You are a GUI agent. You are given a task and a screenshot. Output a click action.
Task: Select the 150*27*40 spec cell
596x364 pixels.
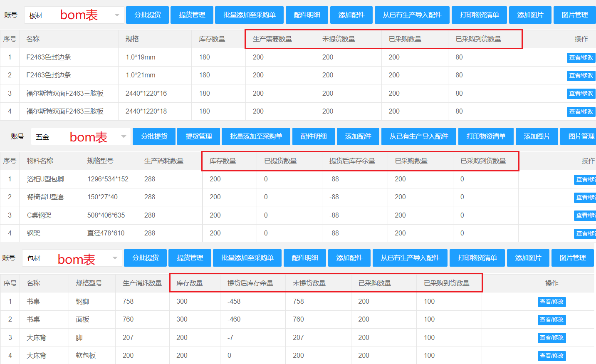(x=109, y=197)
